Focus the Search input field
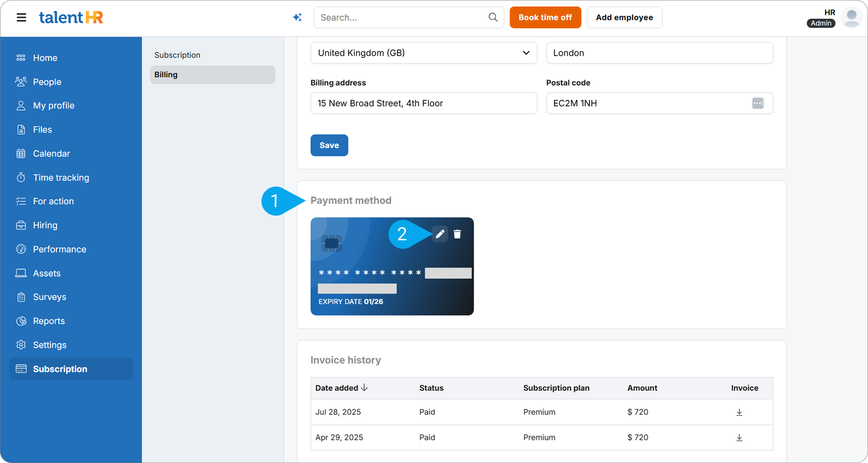The width and height of the screenshot is (868, 463). coord(409,17)
